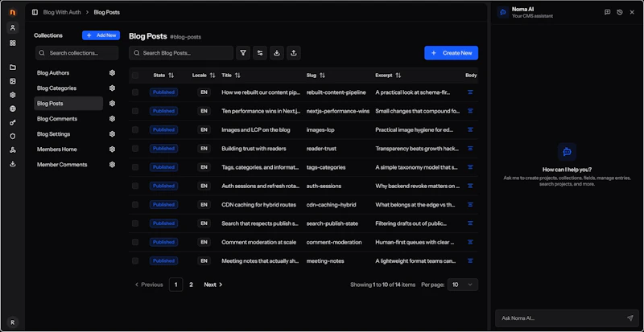This screenshot has height=332, width=644.
Task: Open Noma AI chat history icon
Action: [x=620, y=12]
